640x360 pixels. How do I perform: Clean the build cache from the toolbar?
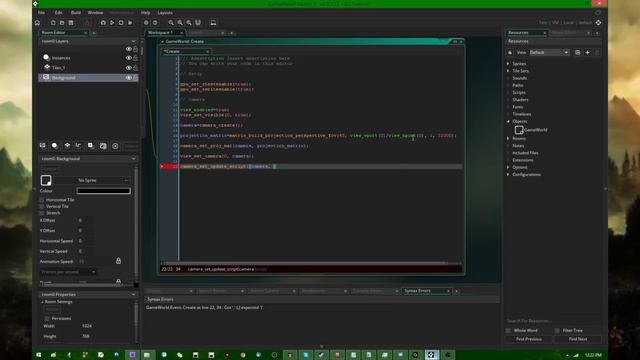click(130, 23)
